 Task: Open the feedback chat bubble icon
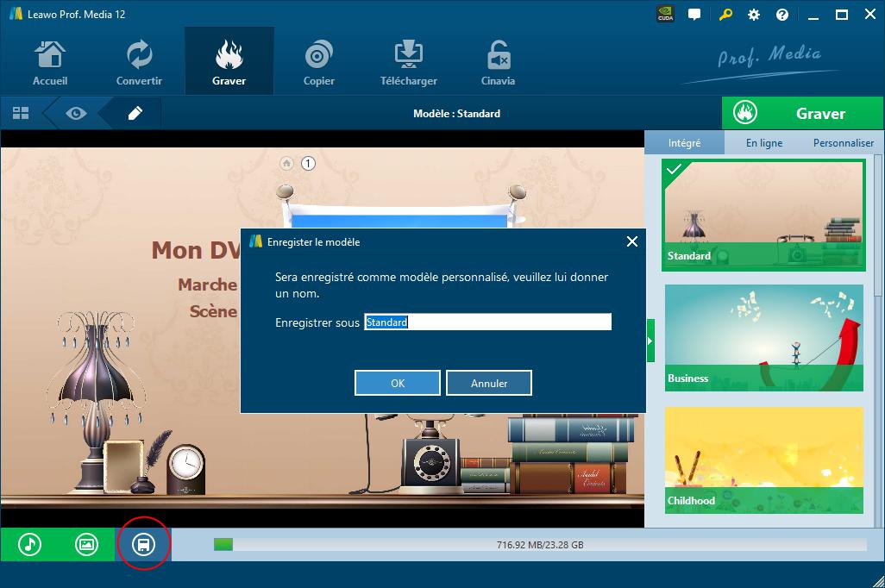(x=694, y=15)
